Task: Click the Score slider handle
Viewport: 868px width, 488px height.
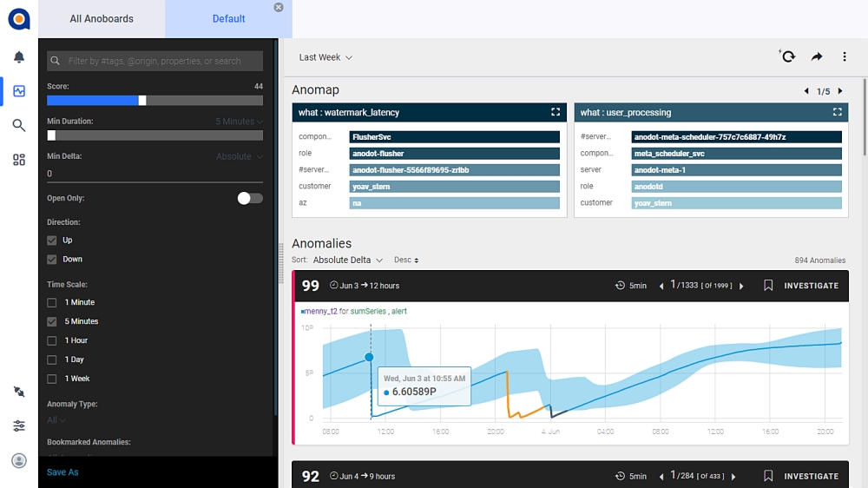Action: click(x=142, y=100)
